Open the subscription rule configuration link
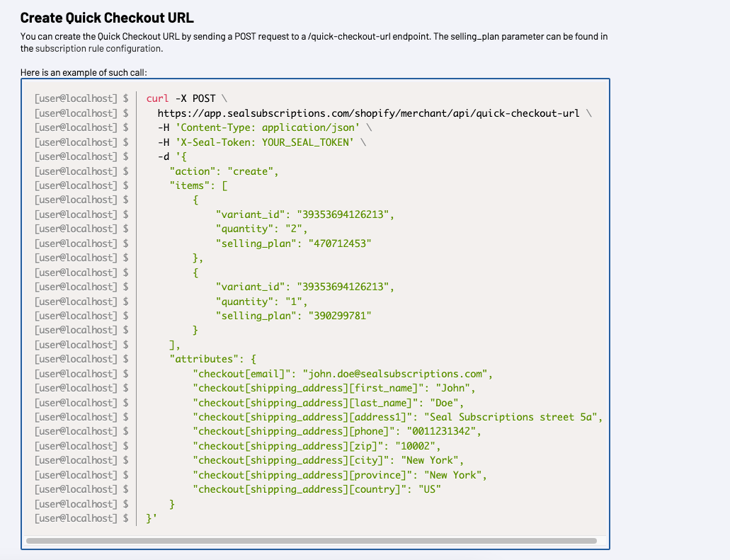The height and width of the screenshot is (560, 730). (x=98, y=49)
